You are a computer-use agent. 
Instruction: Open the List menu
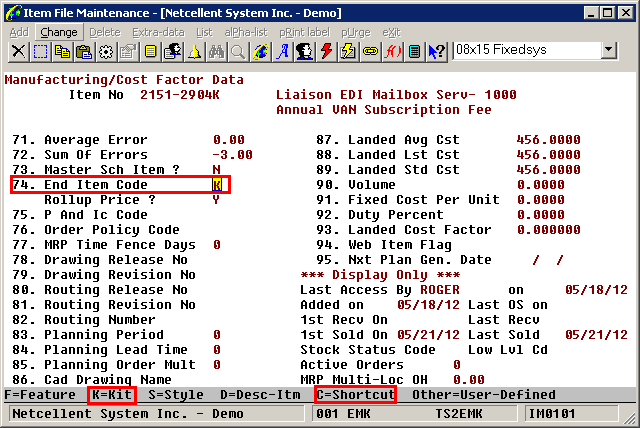204,32
